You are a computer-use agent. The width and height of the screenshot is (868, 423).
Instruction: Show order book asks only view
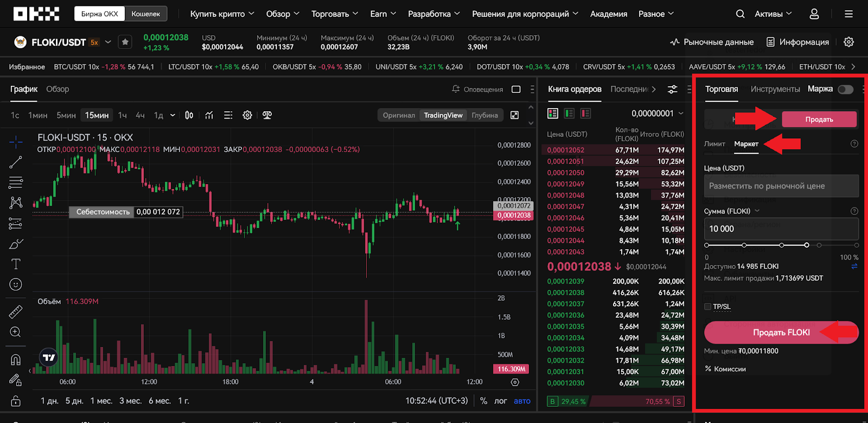[x=585, y=113]
